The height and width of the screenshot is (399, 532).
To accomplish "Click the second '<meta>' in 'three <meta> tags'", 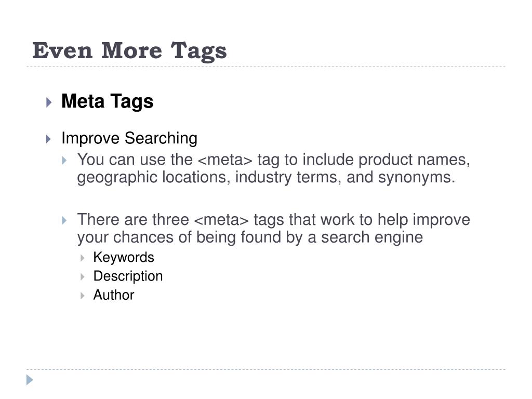I will [221, 220].
